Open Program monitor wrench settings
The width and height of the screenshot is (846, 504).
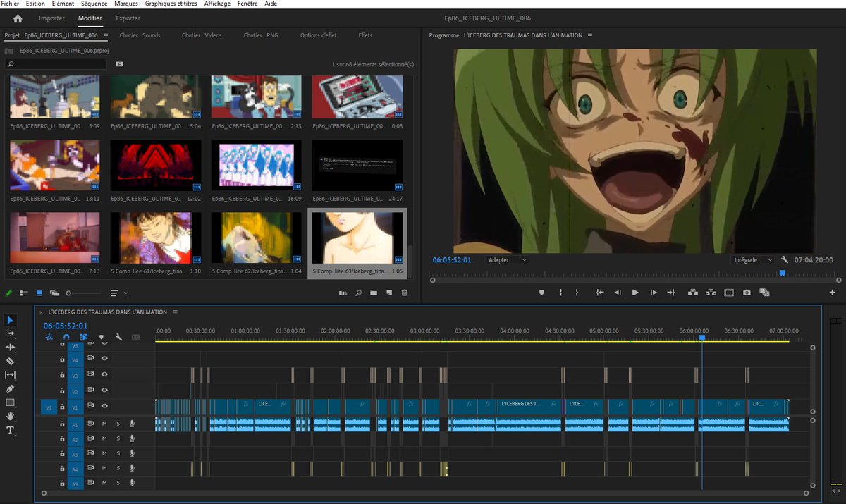pos(784,259)
